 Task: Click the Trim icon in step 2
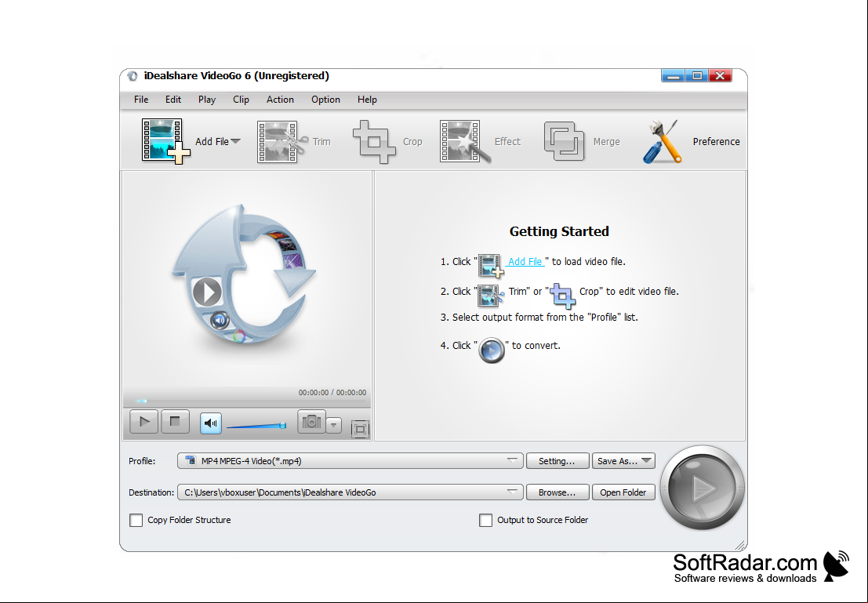(491, 295)
